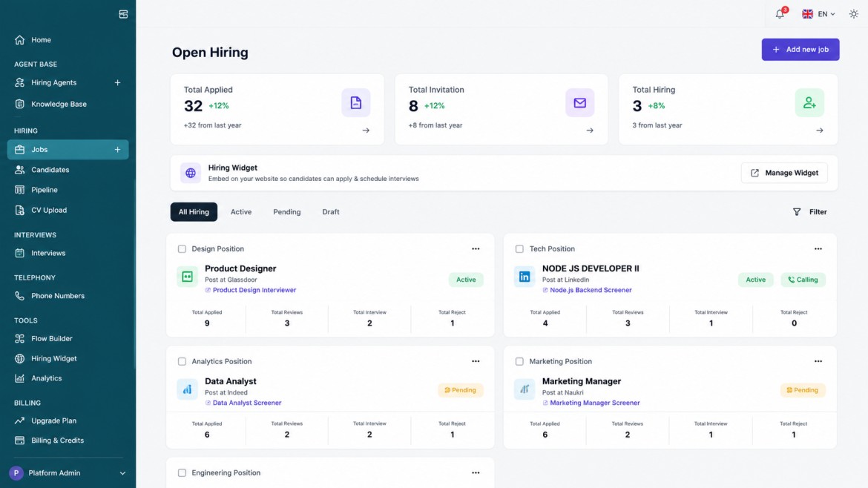Click the Pending badge on Marketing Manager
Viewport: 868px width, 488px height.
[803, 390]
